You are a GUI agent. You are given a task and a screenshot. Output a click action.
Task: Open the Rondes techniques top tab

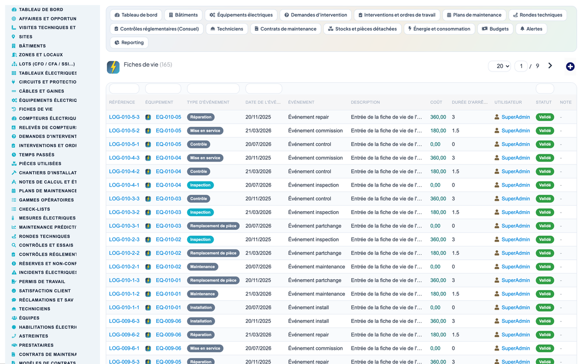point(538,15)
